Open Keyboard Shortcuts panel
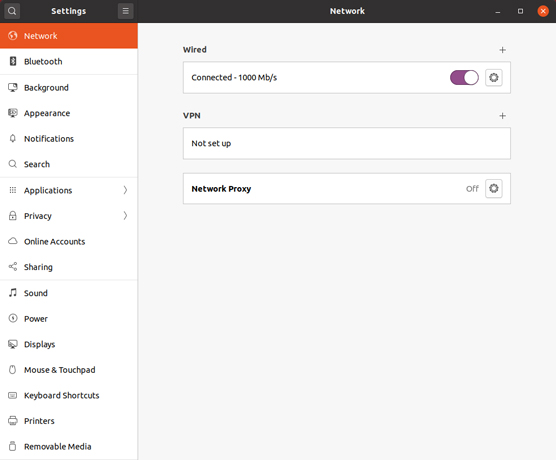 point(69,395)
